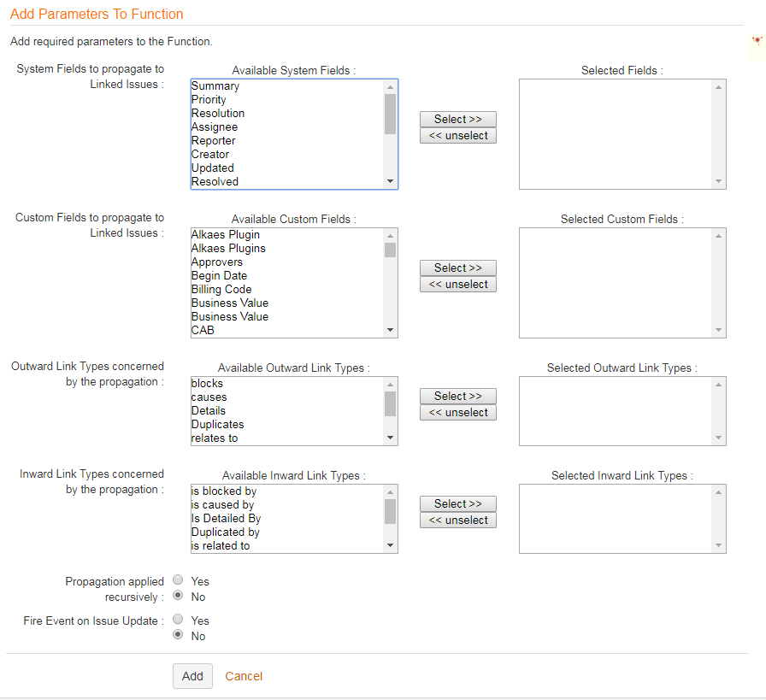Screen dimensions: 766x700
Task: Click inside the empty Selected Fields list
Action: pos(616,134)
